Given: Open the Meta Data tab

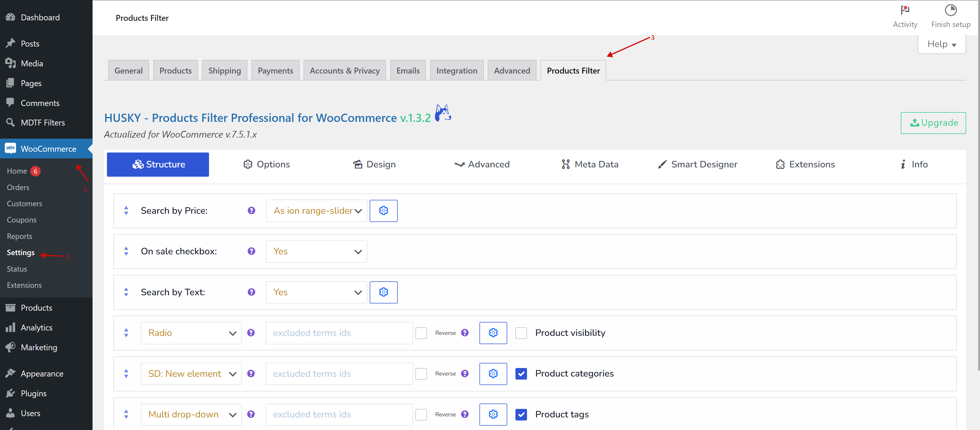Looking at the screenshot, I should (590, 164).
